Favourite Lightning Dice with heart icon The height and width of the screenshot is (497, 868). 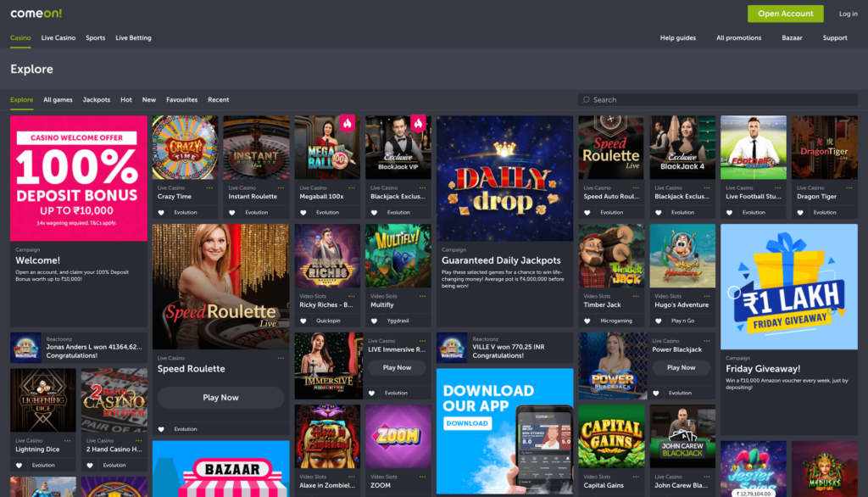(19, 466)
